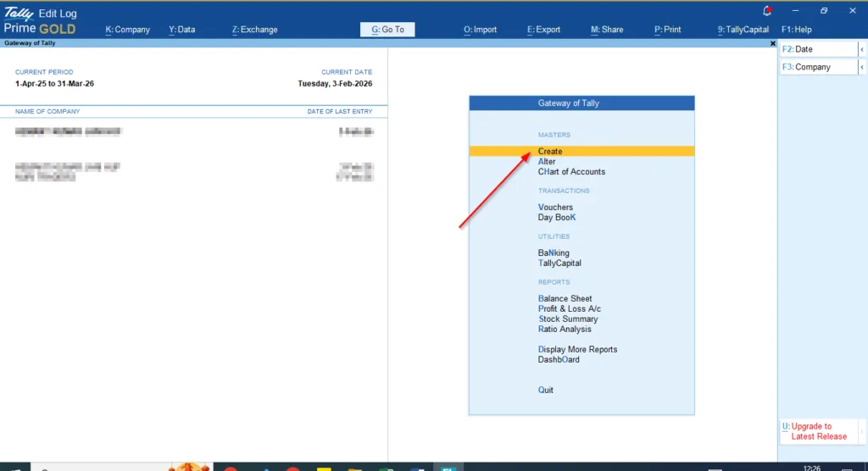The width and height of the screenshot is (868, 471).
Task: Expand the F3 Company side arrow
Action: [862, 67]
